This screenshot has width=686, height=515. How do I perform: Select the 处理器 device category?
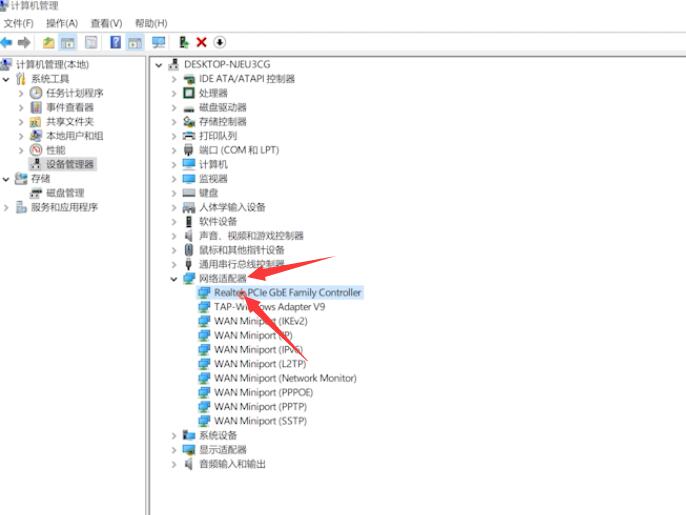point(214,93)
